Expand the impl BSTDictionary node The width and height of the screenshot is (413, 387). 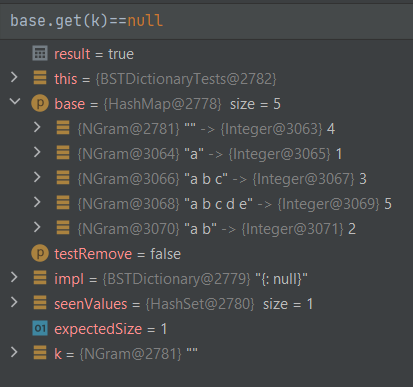[x=14, y=277]
